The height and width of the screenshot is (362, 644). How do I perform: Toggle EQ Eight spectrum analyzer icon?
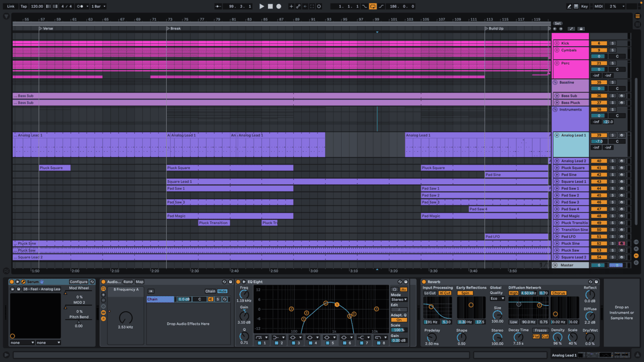(404, 289)
